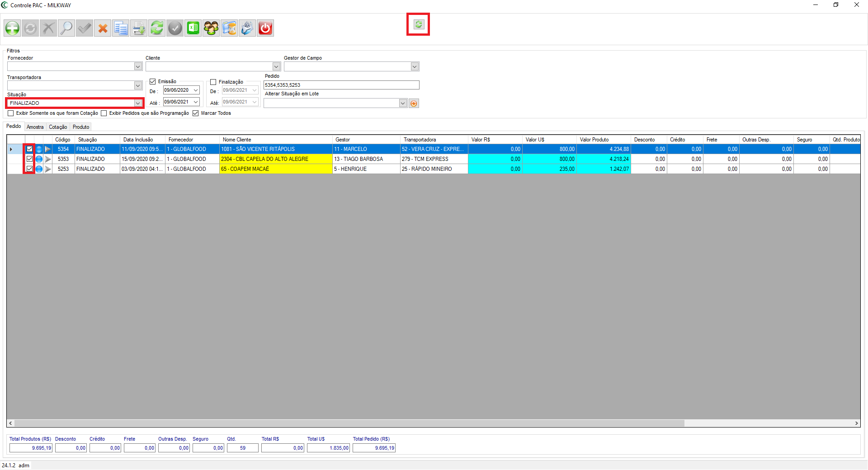Uncheck the Emissão date filter checkbox
Screen dimensions: 868x470
(x=153, y=82)
